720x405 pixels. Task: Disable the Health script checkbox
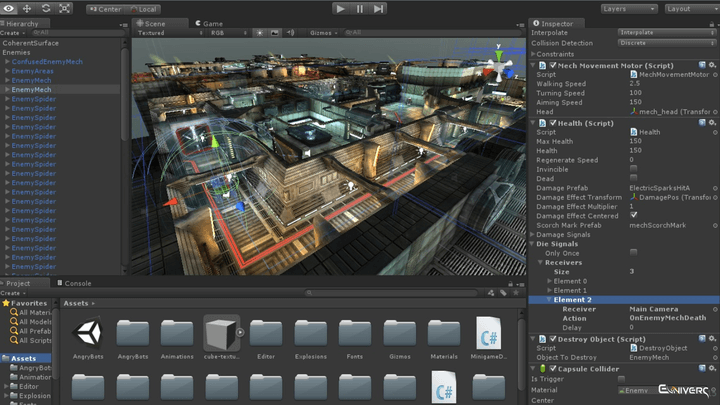[553, 123]
